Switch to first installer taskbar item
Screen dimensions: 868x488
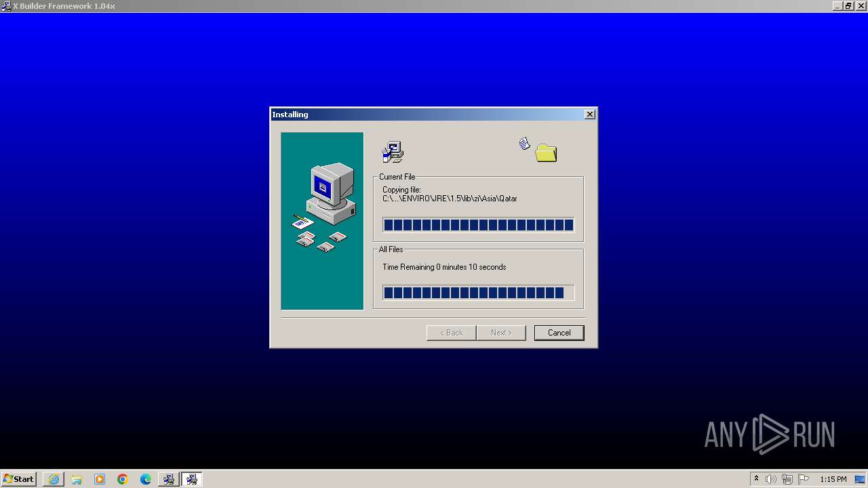point(168,479)
